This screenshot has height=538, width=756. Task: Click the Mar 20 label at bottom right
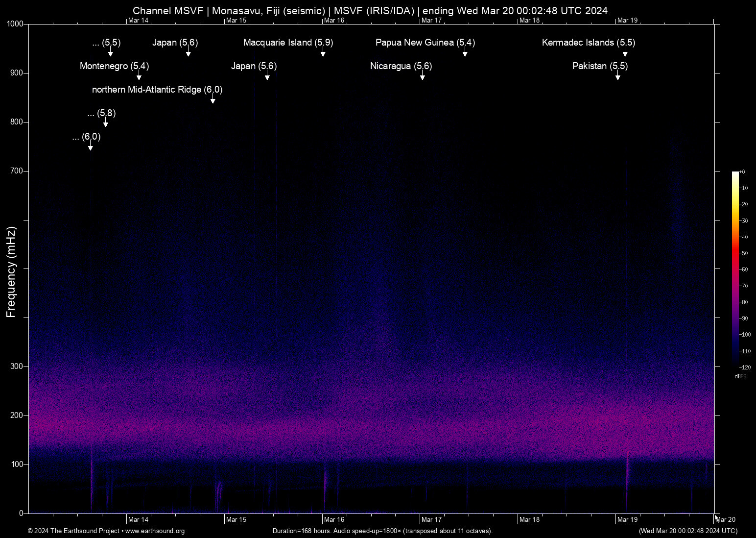(x=726, y=520)
